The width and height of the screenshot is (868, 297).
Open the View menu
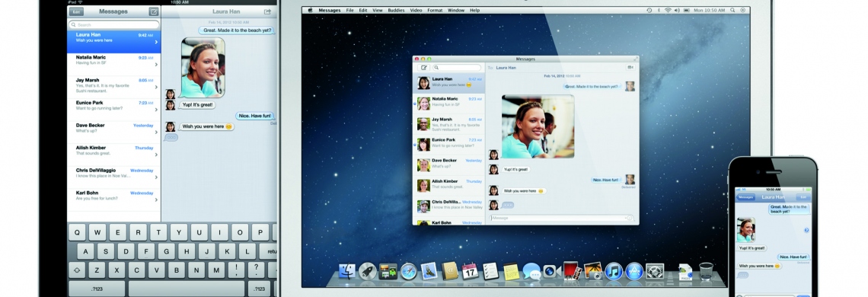tap(378, 10)
